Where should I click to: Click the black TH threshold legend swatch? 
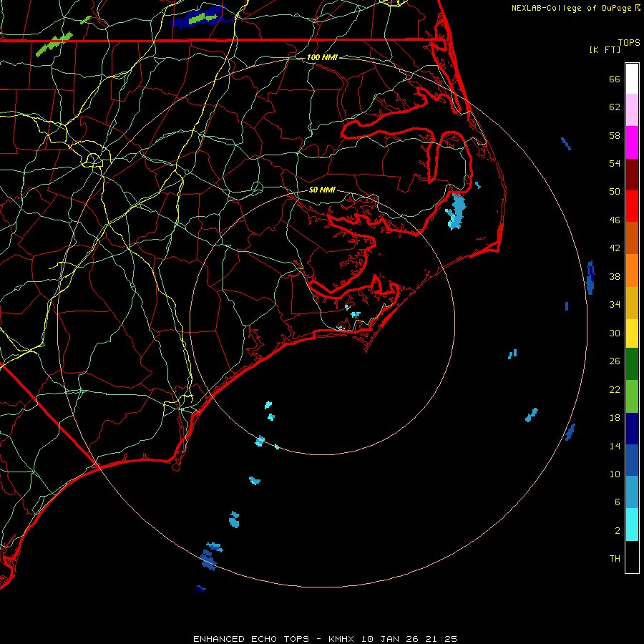pyautogui.click(x=632, y=557)
